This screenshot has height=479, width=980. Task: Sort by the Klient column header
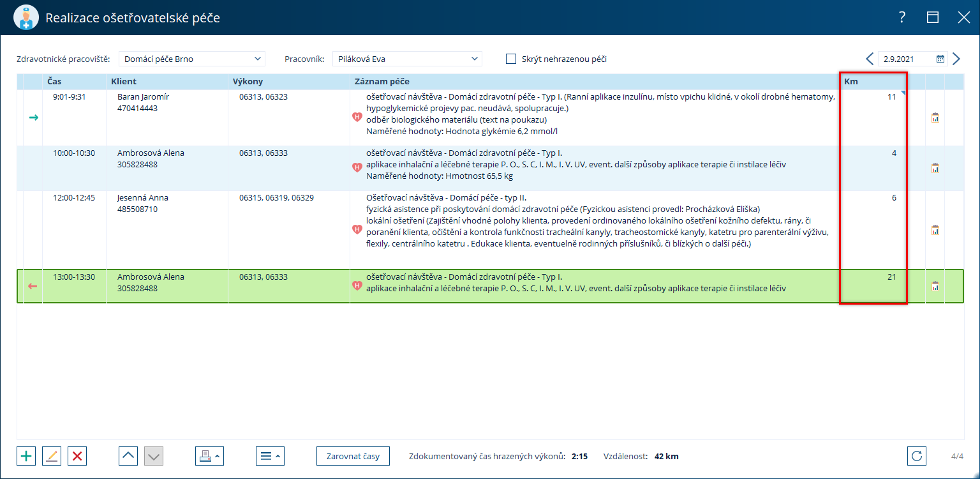tap(167, 82)
